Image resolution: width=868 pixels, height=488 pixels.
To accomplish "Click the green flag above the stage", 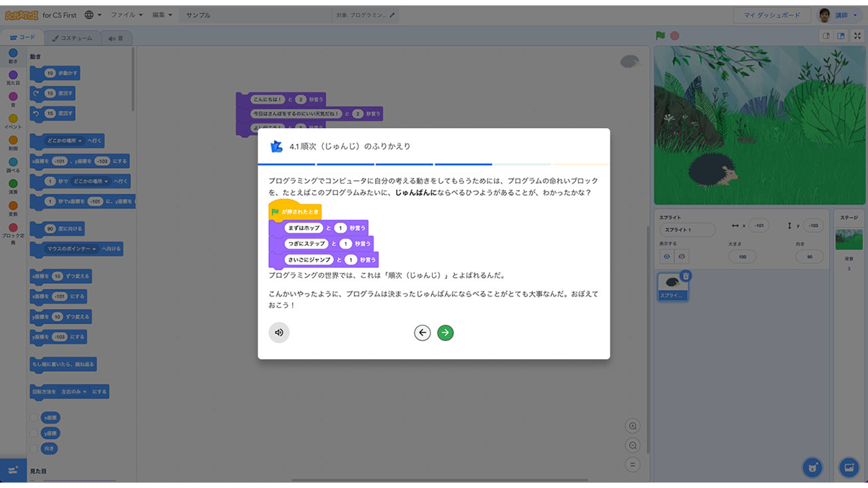I will point(660,36).
